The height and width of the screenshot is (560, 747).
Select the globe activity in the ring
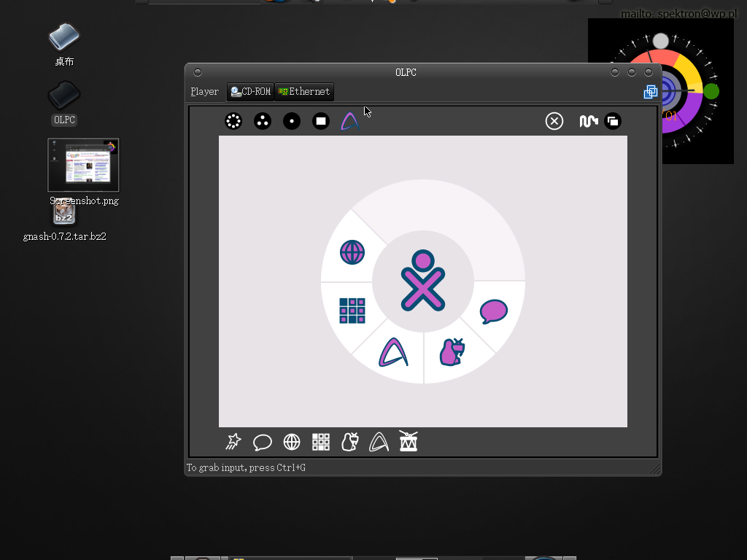(352, 252)
